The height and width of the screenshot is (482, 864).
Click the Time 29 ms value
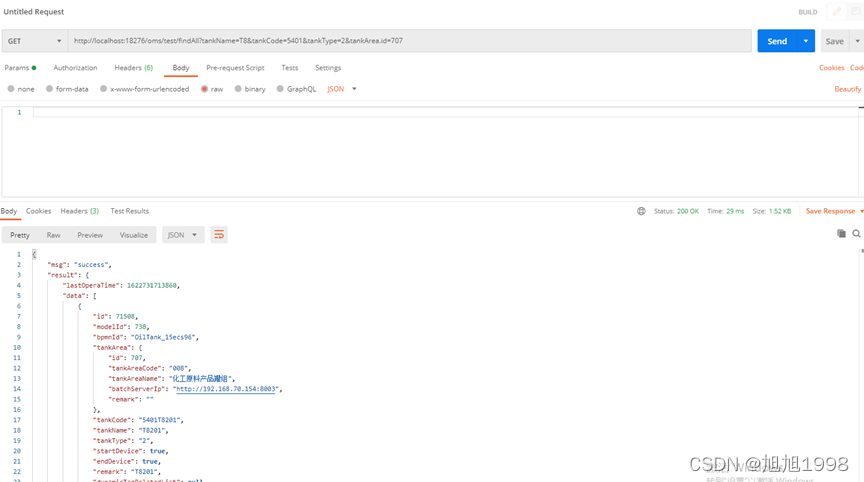coord(735,211)
